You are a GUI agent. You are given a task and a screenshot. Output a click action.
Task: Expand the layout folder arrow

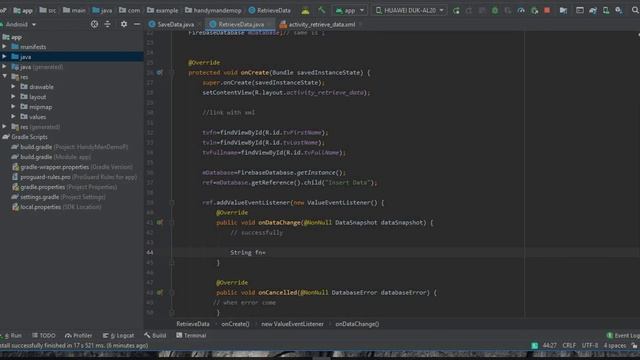pyautogui.click(x=13, y=96)
